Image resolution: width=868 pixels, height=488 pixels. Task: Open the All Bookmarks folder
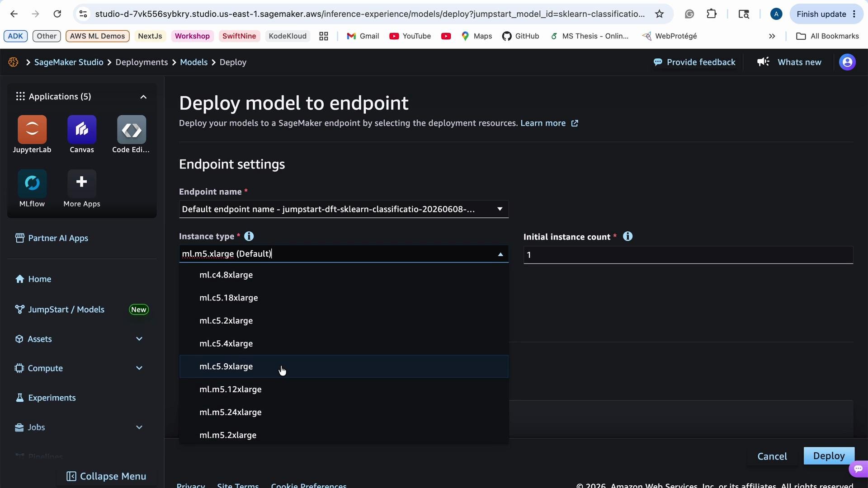tap(827, 36)
